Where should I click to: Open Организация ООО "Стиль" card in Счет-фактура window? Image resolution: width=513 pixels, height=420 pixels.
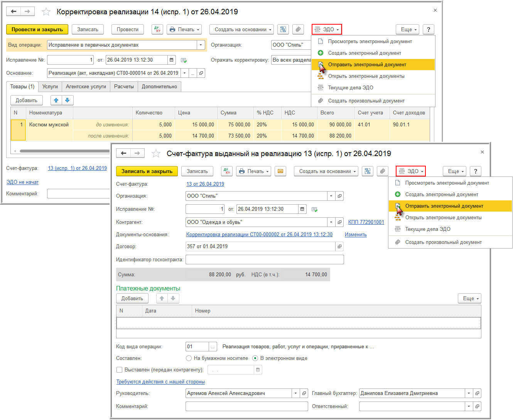tap(339, 196)
